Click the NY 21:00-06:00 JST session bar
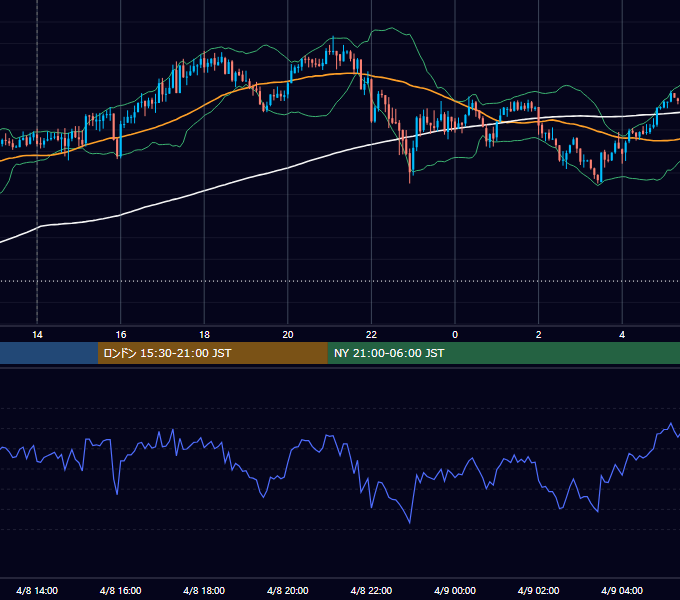Image resolution: width=680 pixels, height=600 pixels. tap(503, 353)
